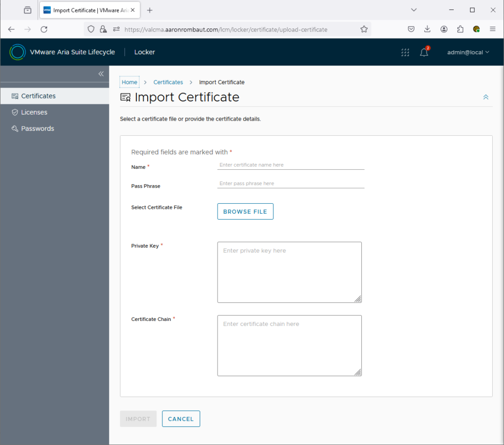Reload the page in browser
The image size is (504, 445).
[x=44, y=30]
